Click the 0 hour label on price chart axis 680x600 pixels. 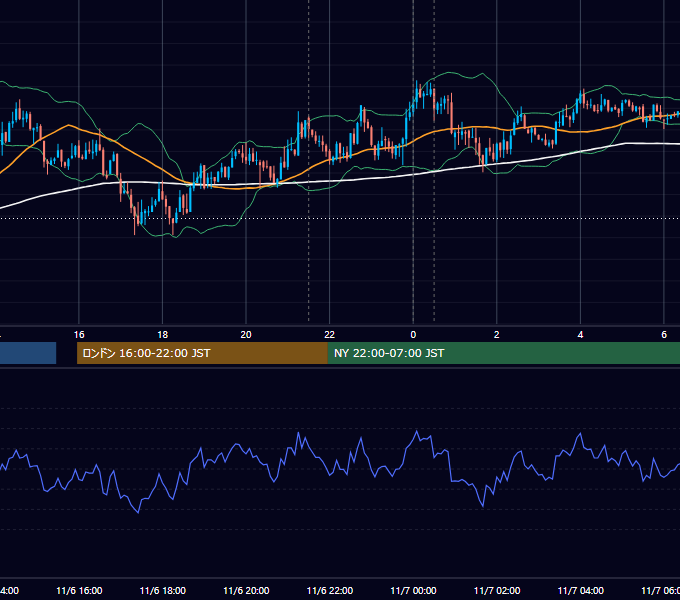click(413, 335)
